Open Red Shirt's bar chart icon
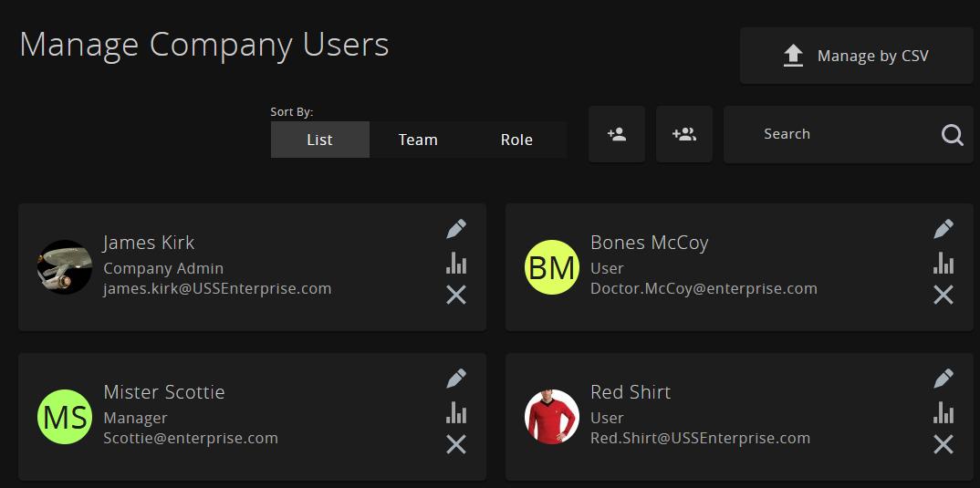The height and width of the screenshot is (488, 980). tap(944, 413)
